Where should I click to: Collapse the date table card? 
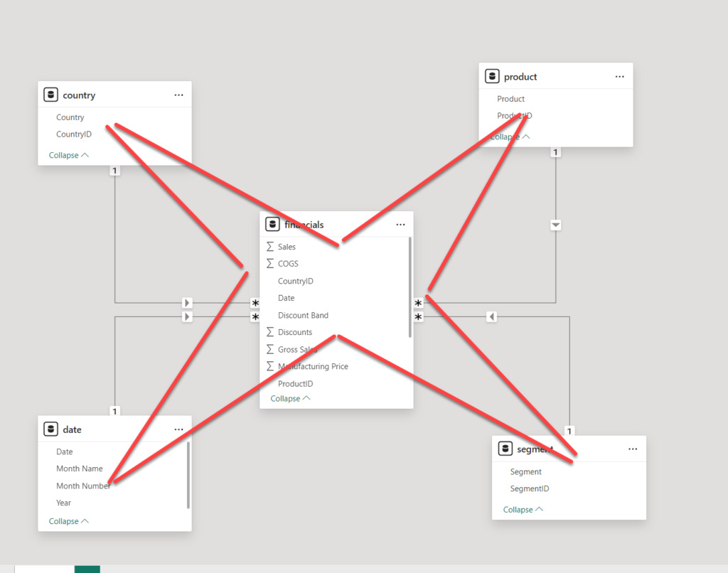(x=69, y=521)
